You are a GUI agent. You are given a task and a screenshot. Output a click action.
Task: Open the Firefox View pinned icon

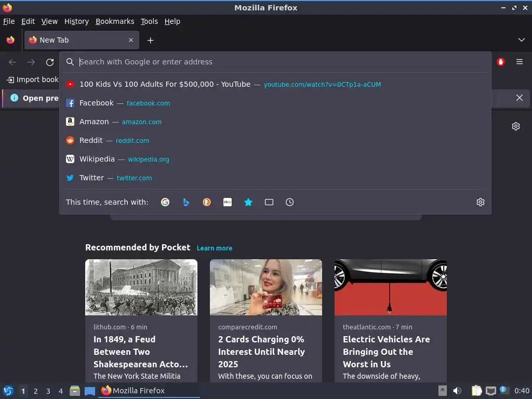[x=10, y=40]
